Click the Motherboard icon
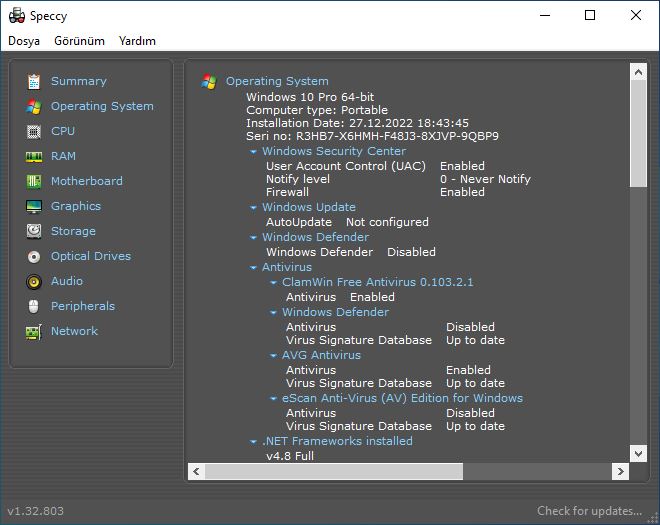660x525 pixels. (x=34, y=181)
